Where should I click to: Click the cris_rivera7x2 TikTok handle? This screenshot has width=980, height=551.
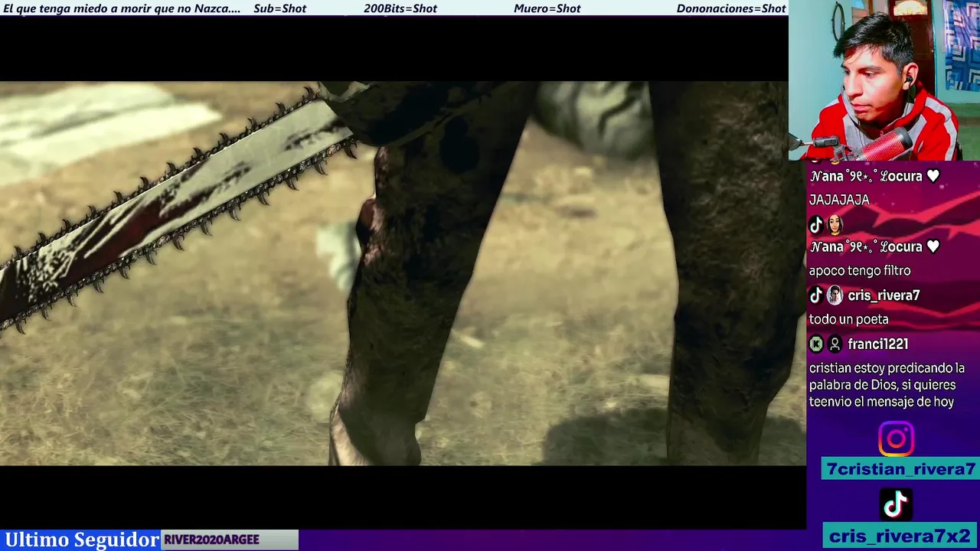pos(900,536)
